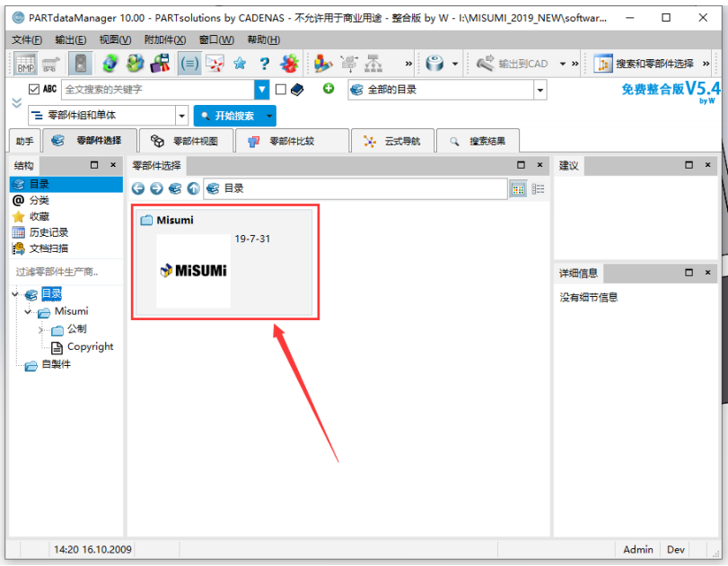This screenshot has height=566, width=728.
Task: Click the BMP export toolbar icon
Action: click(25, 64)
